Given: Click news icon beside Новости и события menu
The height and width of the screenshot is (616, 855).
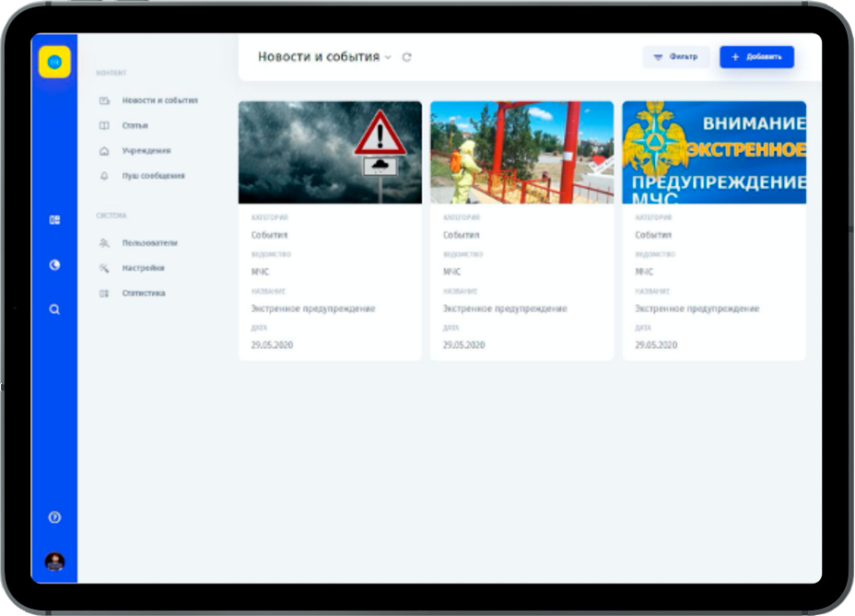Looking at the screenshot, I should pyautogui.click(x=104, y=100).
